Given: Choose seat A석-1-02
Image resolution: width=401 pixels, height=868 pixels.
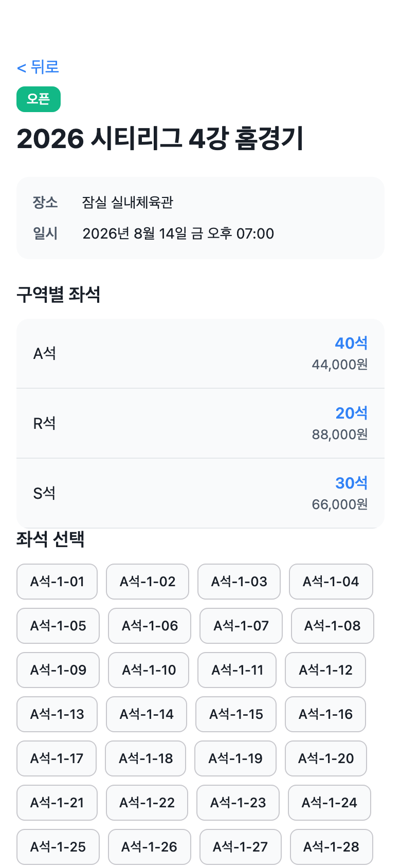Looking at the screenshot, I should pos(148,582).
